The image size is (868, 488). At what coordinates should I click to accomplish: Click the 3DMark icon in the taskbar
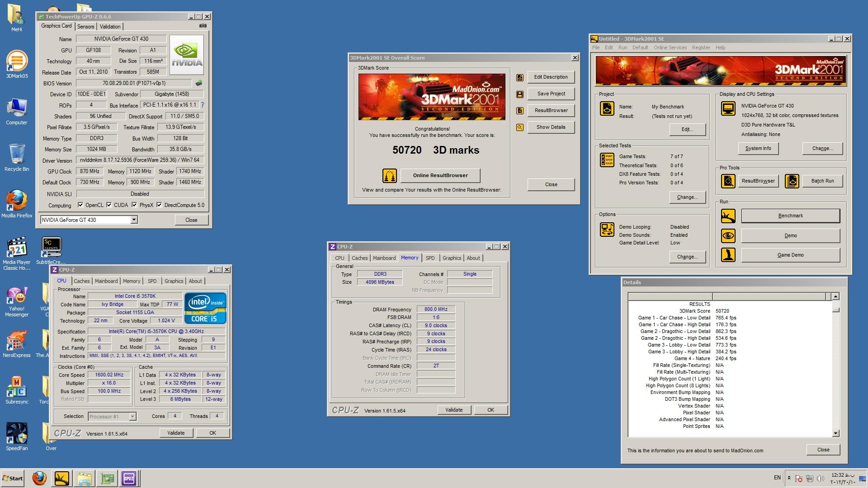(x=62, y=478)
